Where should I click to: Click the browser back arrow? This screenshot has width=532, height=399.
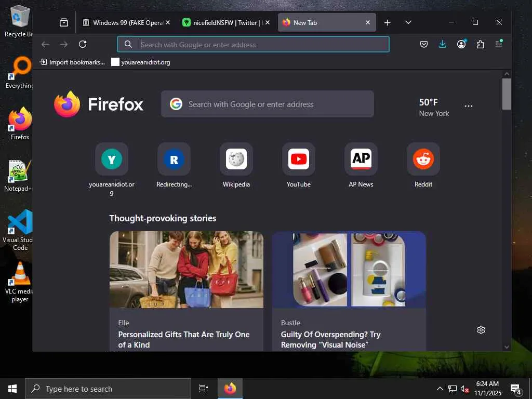click(x=45, y=45)
